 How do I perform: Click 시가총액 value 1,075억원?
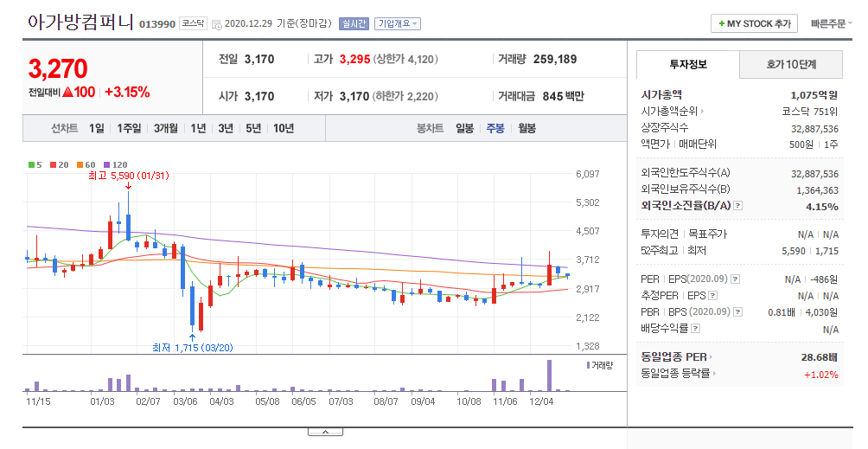(x=814, y=95)
